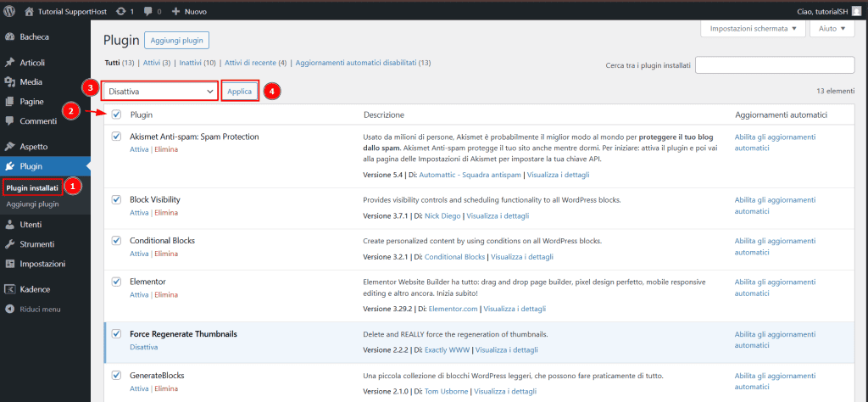
Task: Click the home icon for Tutorial SupportHost
Action: 30,11
